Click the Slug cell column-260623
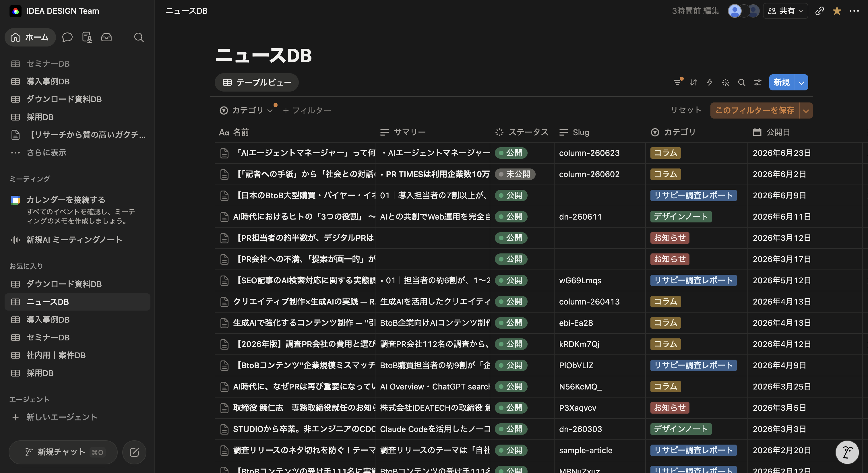Viewport: 868px width, 473px height. pyautogui.click(x=589, y=153)
